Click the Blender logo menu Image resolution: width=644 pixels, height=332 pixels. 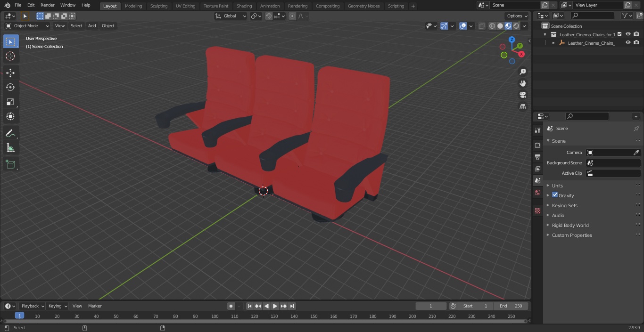tap(7, 5)
